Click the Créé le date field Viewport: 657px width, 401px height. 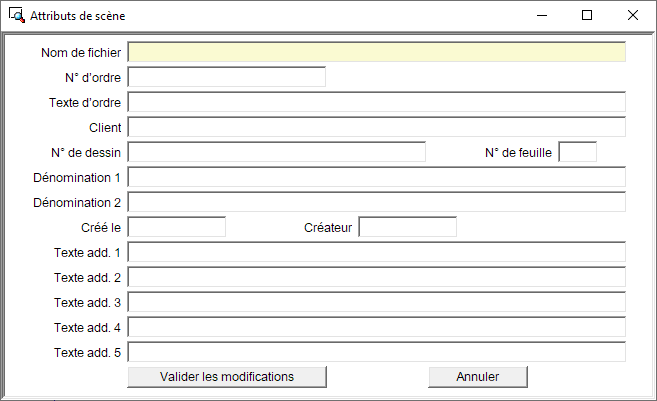click(177, 227)
